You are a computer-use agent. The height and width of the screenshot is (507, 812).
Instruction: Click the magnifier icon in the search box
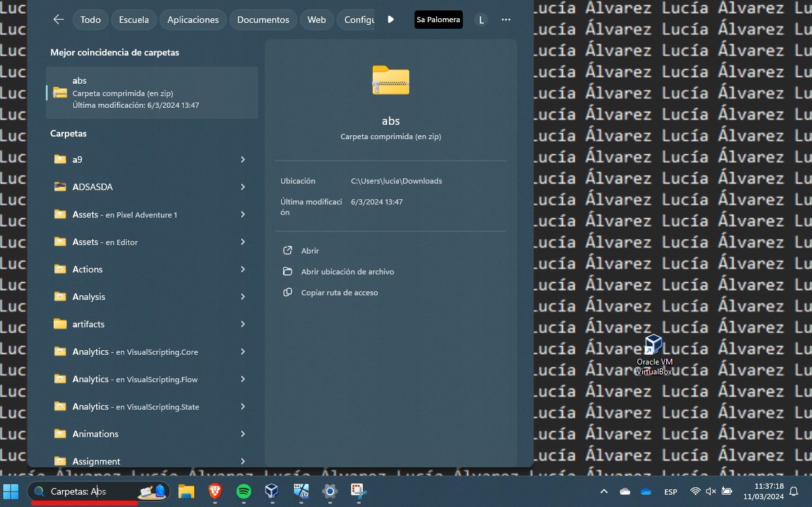[39, 491]
